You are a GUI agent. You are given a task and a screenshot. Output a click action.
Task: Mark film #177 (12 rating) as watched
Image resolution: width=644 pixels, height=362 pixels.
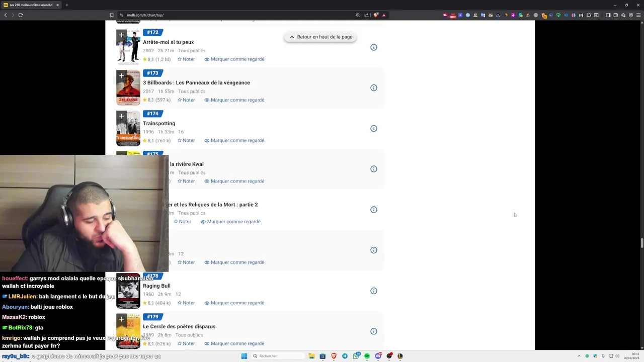coord(234,262)
